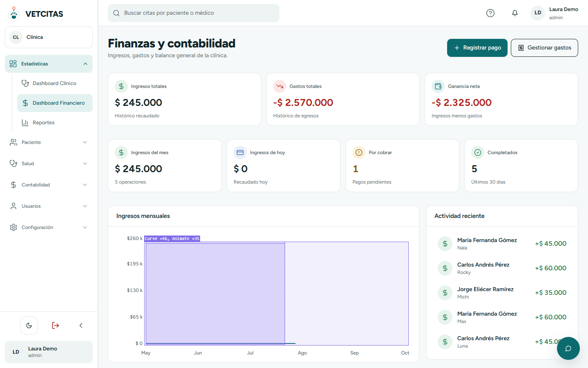Focus the Buscar citas search field
588x368 pixels.
[x=194, y=13]
